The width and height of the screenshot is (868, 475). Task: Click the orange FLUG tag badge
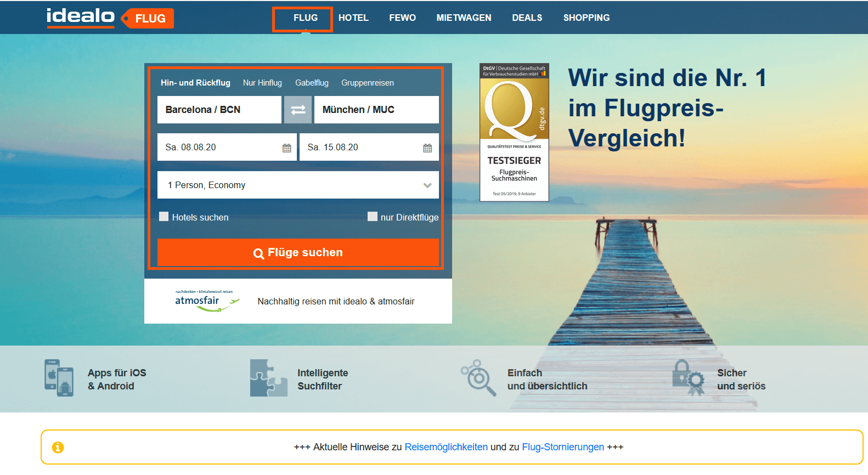[x=148, y=19]
